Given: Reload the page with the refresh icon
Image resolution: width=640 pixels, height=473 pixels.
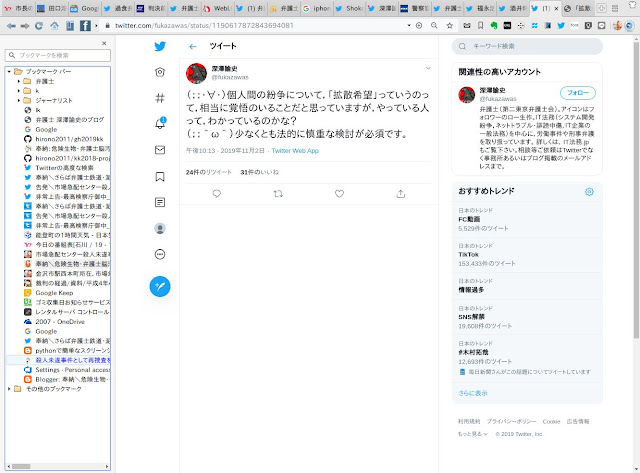Looking at the screenshot, I should coord(39,26).
